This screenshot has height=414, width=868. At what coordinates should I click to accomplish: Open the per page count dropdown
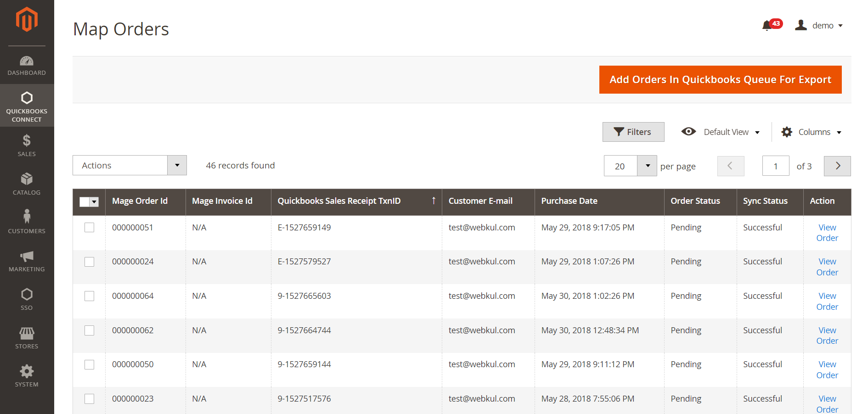[x=648, y=166]
